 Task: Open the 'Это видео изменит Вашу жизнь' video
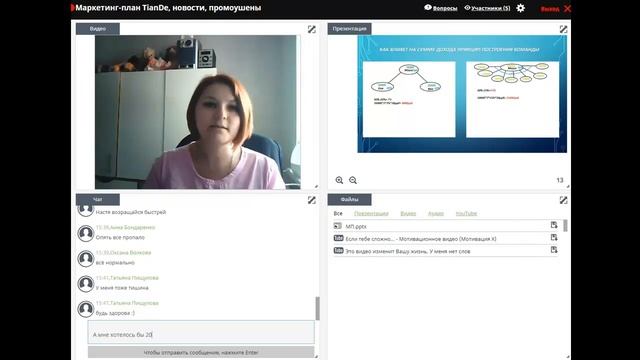(408, 251)
